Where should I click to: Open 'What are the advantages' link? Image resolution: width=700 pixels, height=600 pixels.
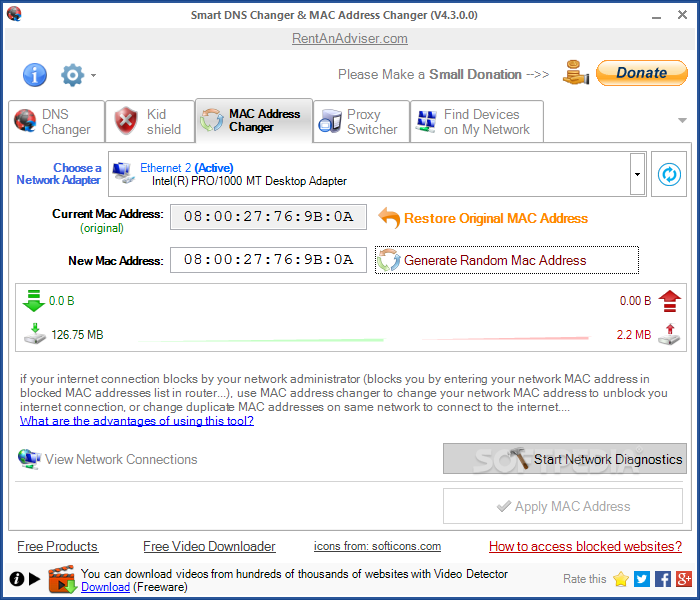click(137, 421)
